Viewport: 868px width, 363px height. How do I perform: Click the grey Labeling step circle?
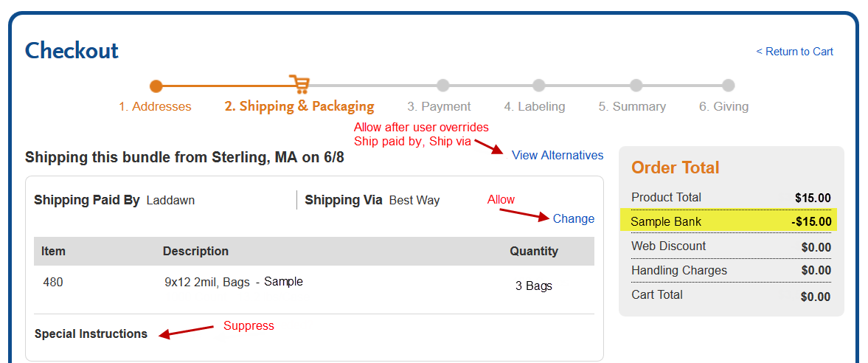point(538,86)
